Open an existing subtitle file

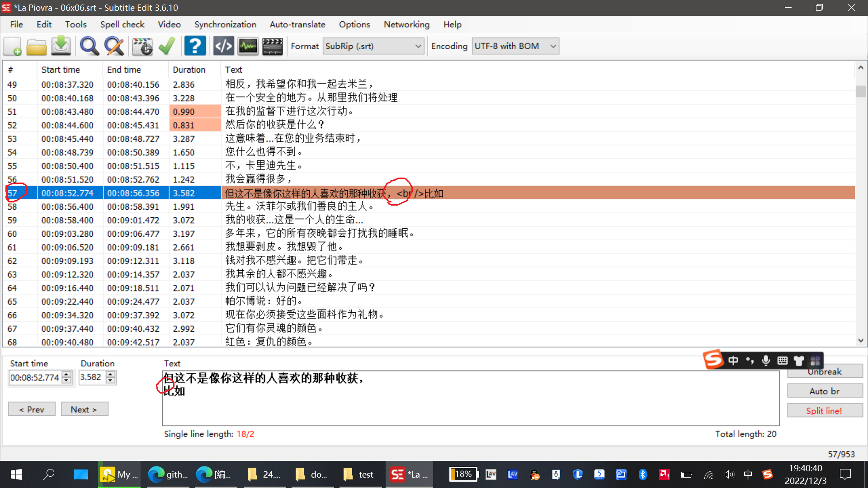click(36, 46)
